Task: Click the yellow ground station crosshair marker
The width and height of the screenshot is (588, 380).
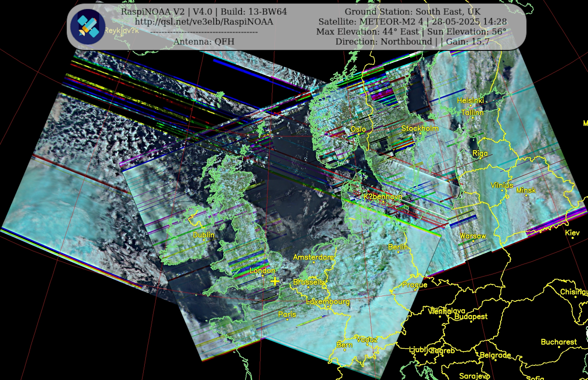Action: pos(275,281)
